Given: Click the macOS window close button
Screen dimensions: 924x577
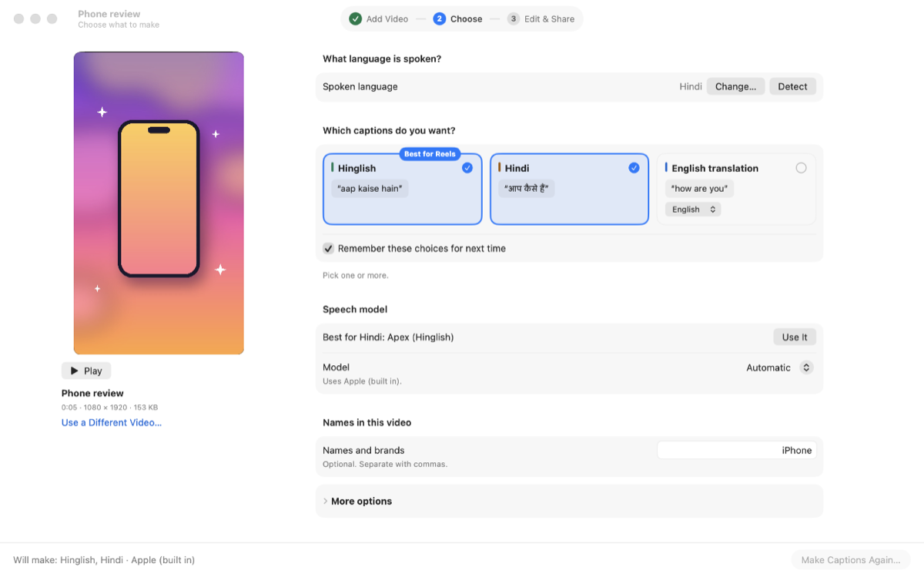Looking at the screenshot, I should tap(18, 18).
